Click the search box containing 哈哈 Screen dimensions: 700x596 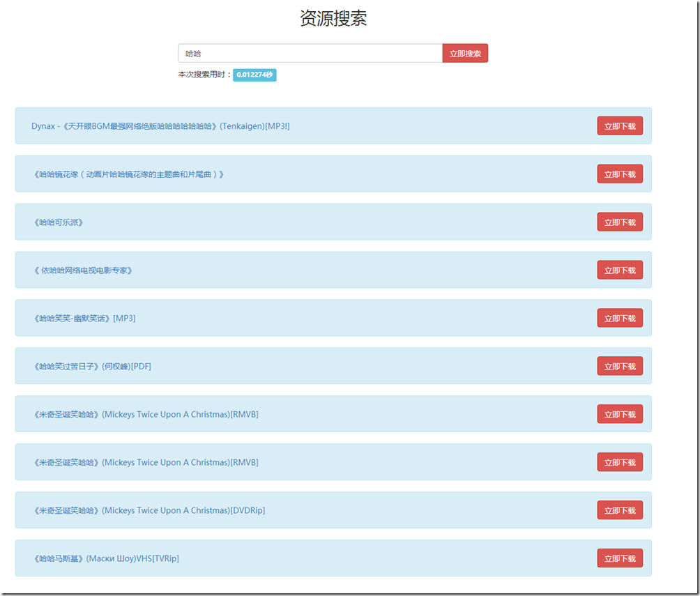point(310,53)
